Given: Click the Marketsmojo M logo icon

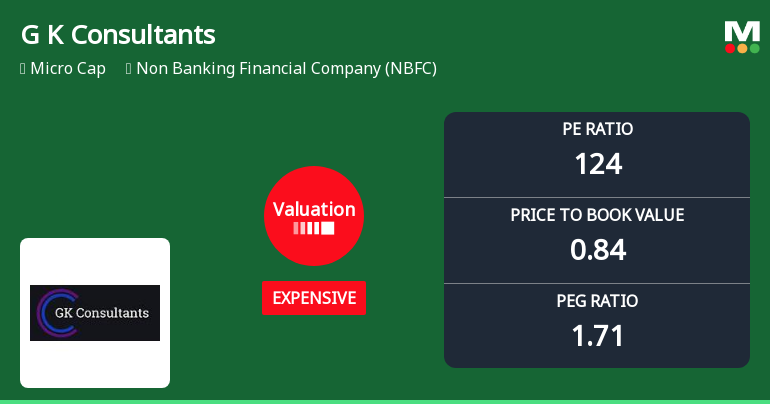Looking at the screenshot, I should 742,37.
